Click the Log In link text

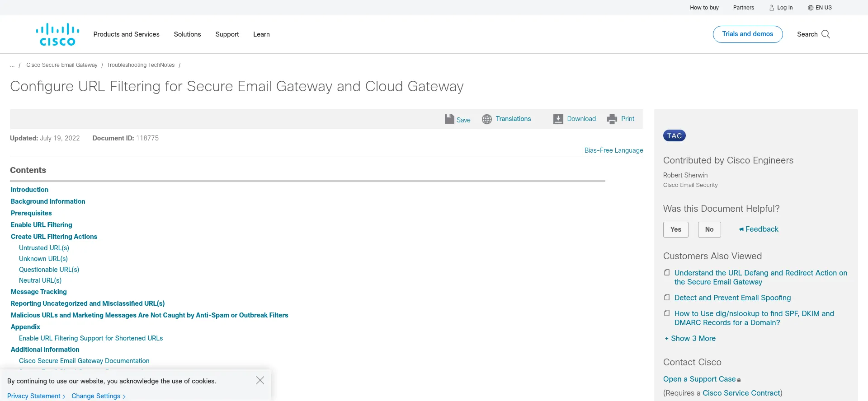pyautogui.click(x=785, y=8)
